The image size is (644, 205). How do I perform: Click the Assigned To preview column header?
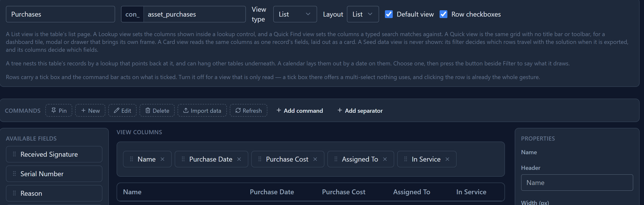pos(412,192)
